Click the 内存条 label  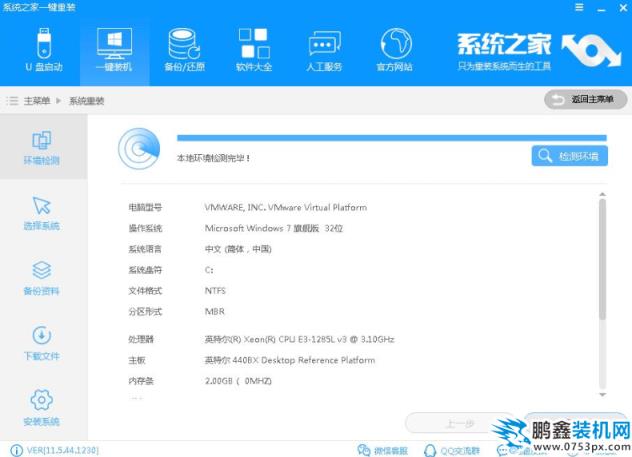[141, 381]
